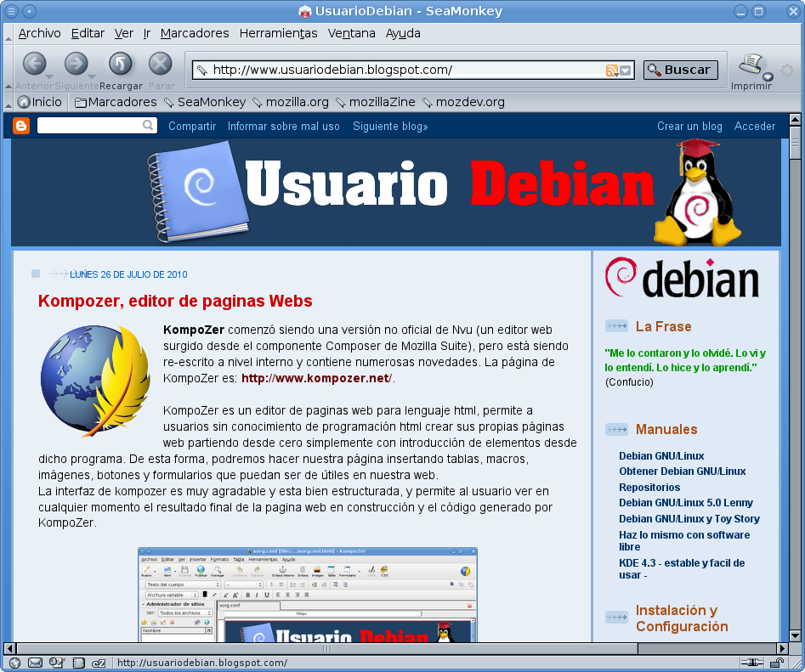Open the Imprimir dropdown arrow
805x672 pixels.
768,77
